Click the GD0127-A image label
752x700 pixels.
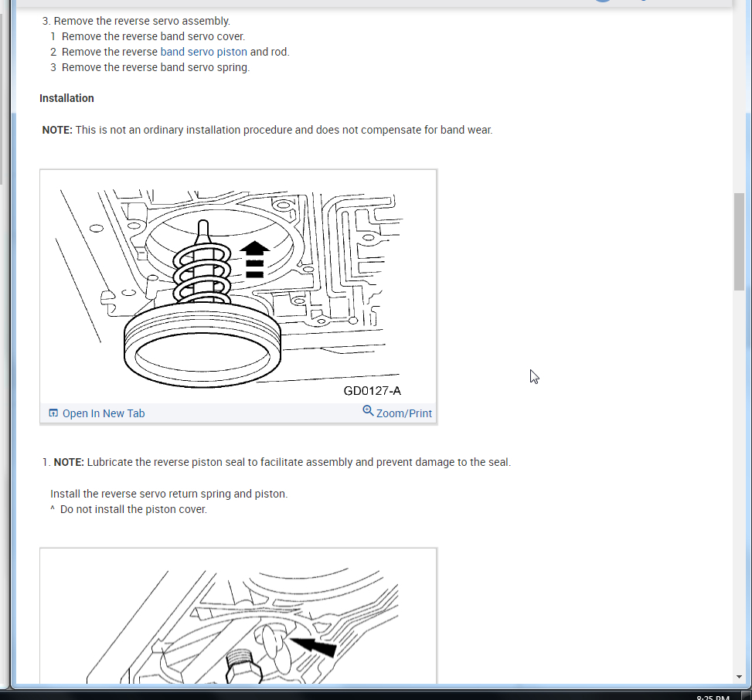[373, 391]
